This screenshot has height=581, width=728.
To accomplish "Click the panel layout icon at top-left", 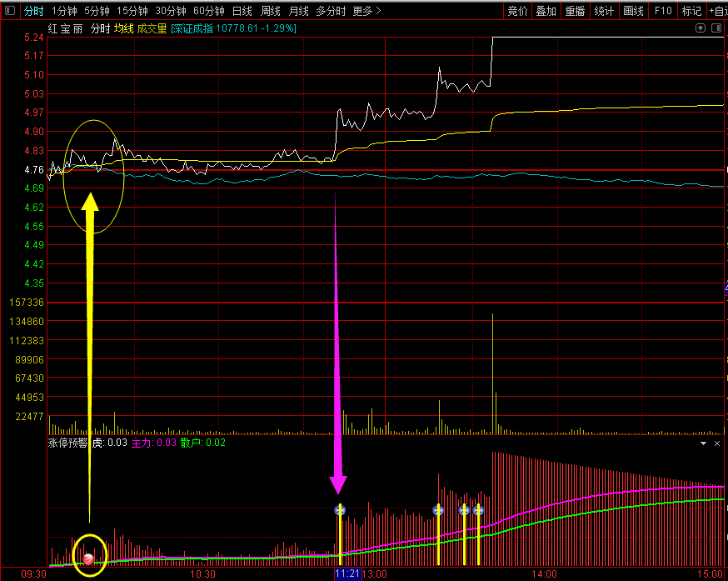I will tap(9, 12).
